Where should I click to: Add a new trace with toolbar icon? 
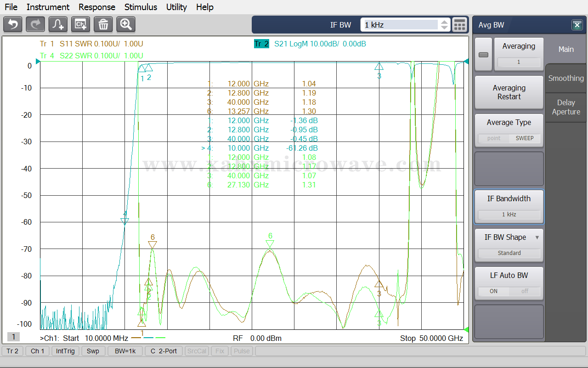click(x=58, y=24)
